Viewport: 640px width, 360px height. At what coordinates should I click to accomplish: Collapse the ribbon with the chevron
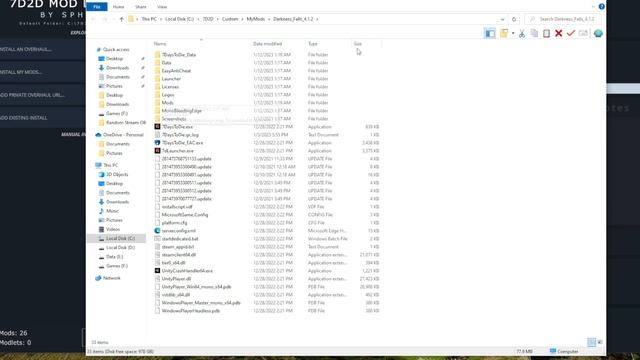(593, 7)
